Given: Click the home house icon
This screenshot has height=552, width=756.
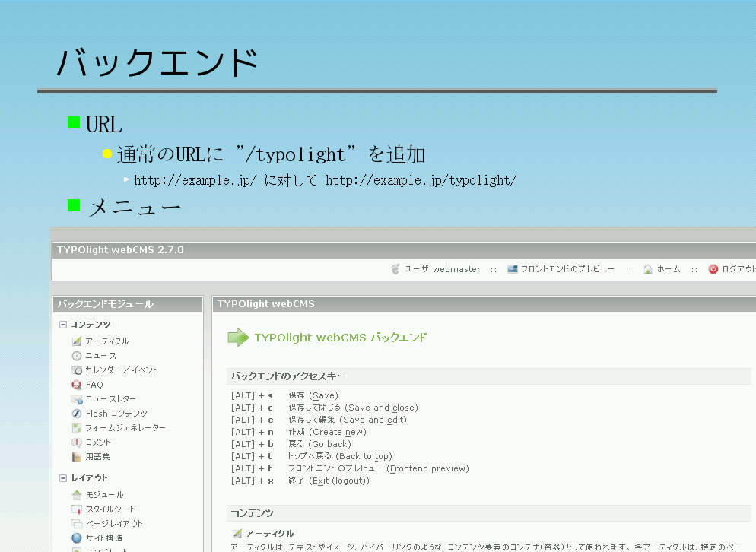Looking at the screenshot, I should click(x=648, y=269).
